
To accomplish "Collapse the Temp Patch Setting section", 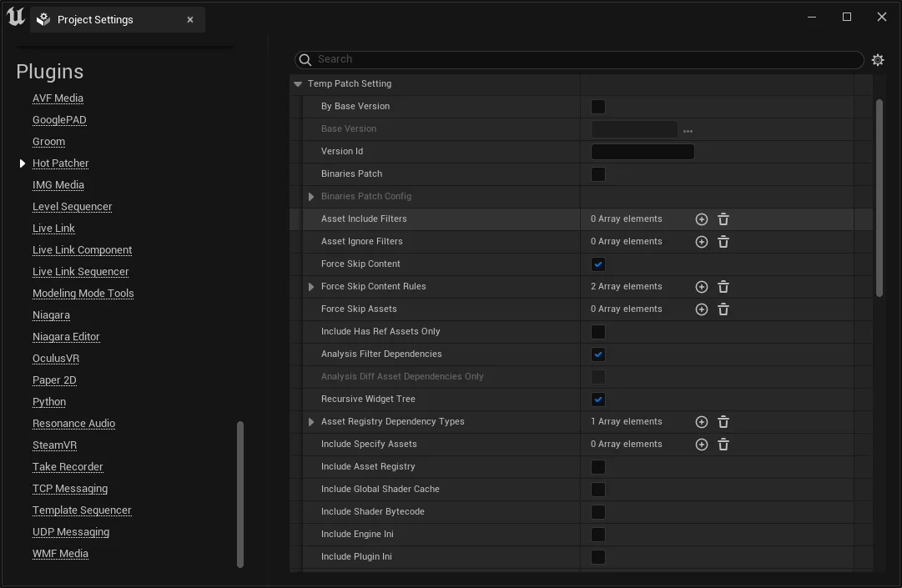I will point(298,84).
